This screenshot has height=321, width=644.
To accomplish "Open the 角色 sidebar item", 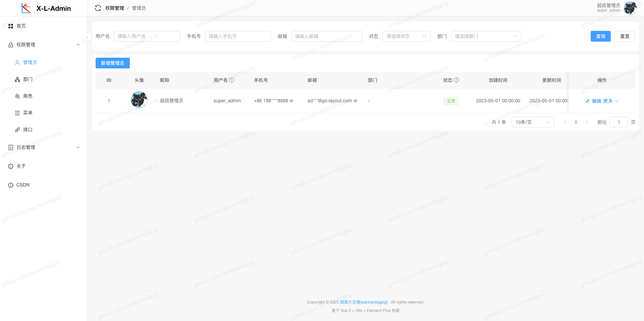I will point(44,96).
